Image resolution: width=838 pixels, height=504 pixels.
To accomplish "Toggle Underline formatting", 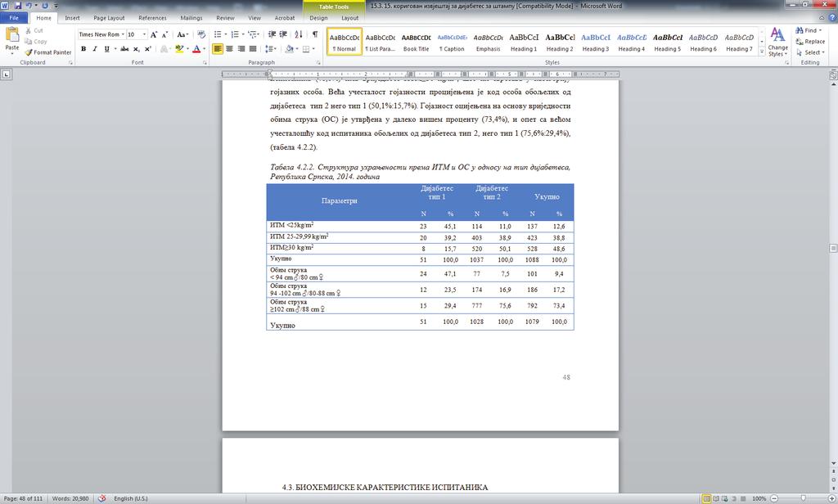I will pos(107,49).
